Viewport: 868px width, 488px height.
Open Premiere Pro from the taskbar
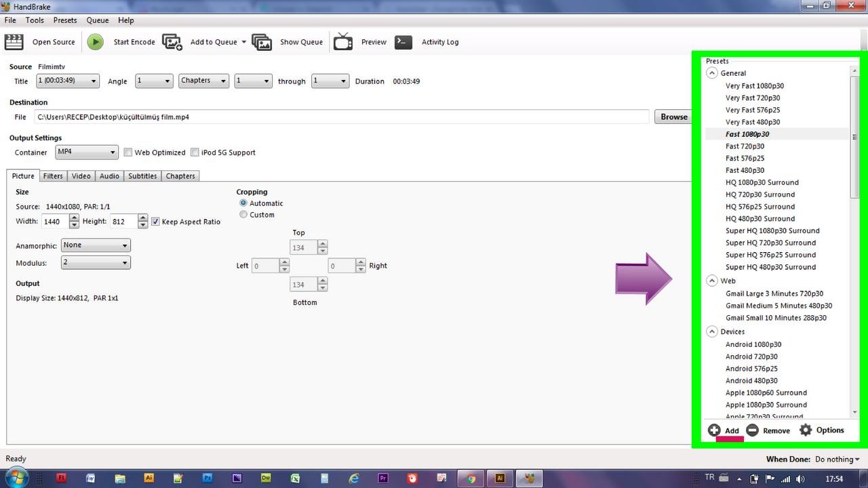pos(383,478)
